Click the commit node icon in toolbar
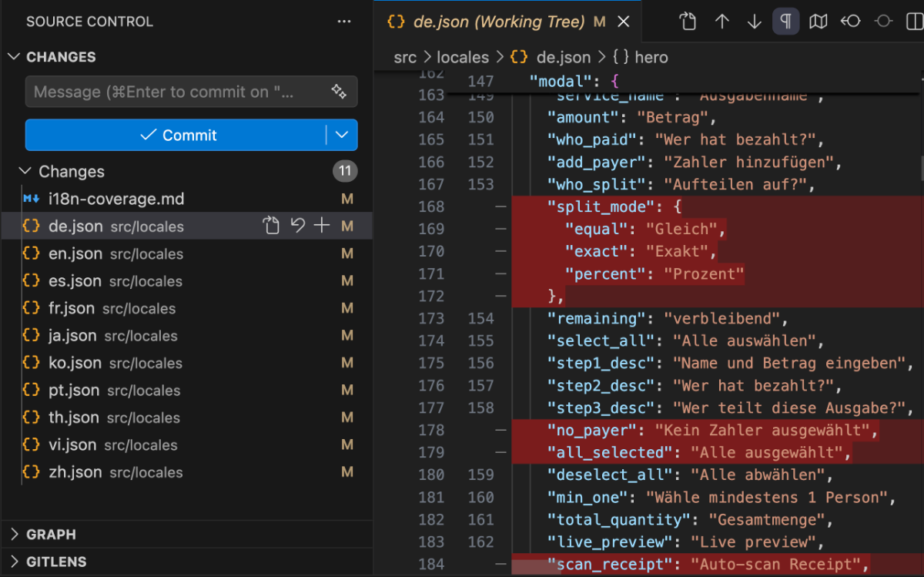Screen dimensions: 924x577 coord(883,22)
